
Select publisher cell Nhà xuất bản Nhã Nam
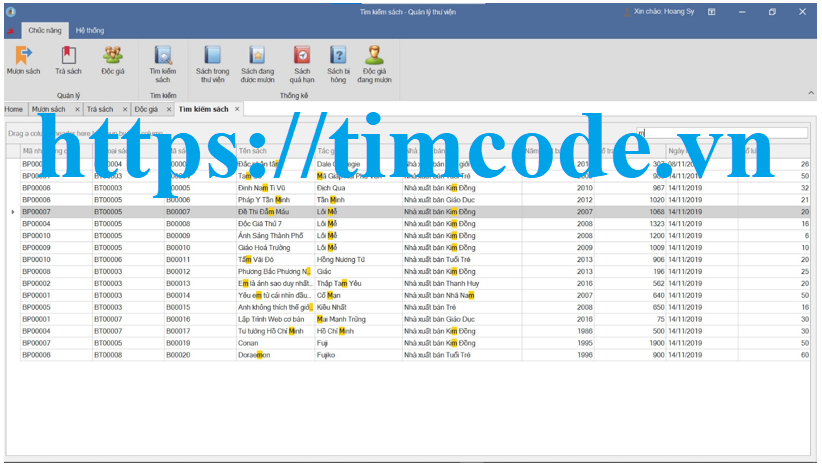point(462,295)
